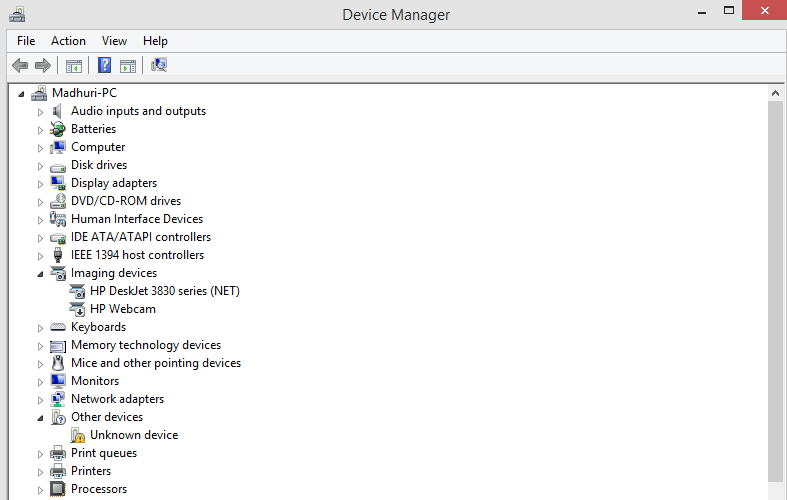Viewport: 787px width, 500px height.
Task: Click the Forward arrow toolbar icon
Action: click(x=43, y=65)
